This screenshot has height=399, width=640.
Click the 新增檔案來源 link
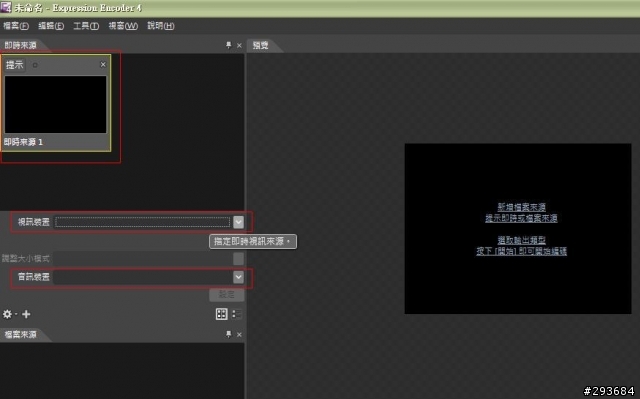pos(521,207)
